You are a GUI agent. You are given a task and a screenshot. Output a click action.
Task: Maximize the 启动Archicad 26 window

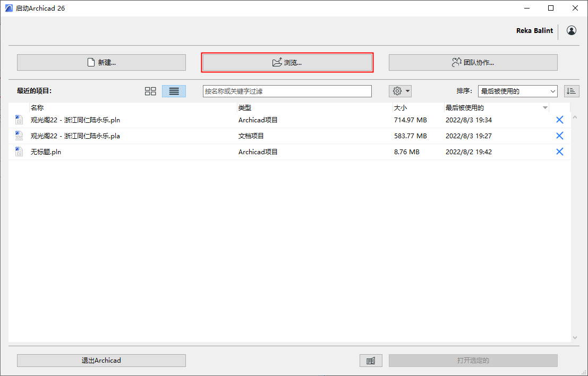[x=550, y=9]
